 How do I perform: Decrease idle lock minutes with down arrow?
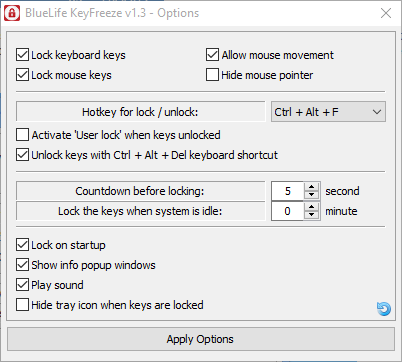312,215
